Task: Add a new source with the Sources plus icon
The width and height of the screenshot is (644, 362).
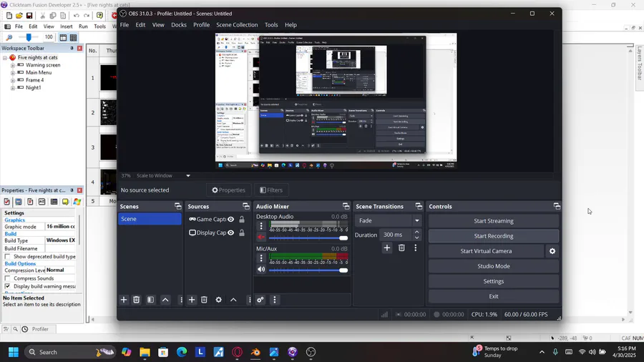Action: pos(192,300)
